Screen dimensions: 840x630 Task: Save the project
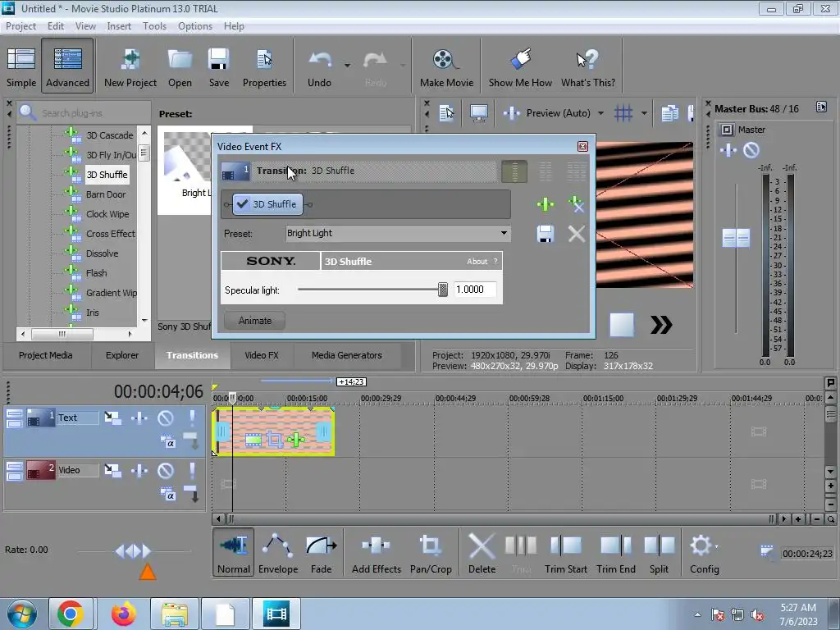(218, 67)
